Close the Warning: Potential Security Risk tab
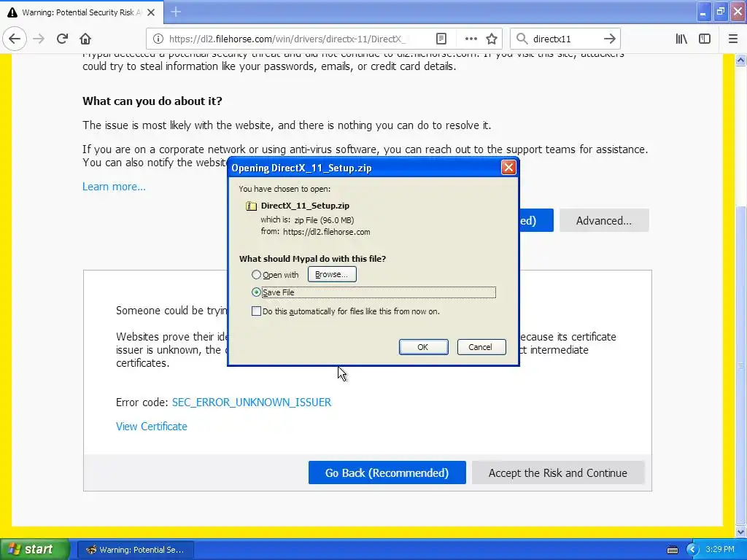The height and width of the screenshot is (560, 747). tap(151, 12)
